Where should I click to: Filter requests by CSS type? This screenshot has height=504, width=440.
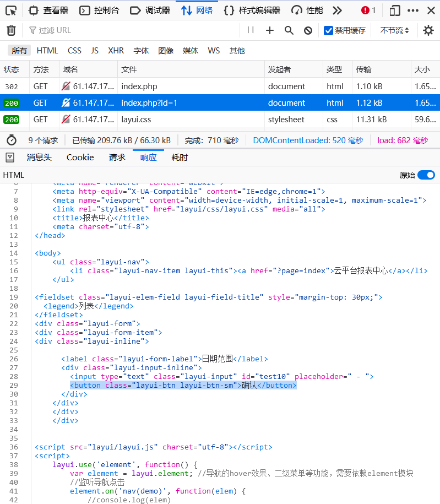[74, 51]
